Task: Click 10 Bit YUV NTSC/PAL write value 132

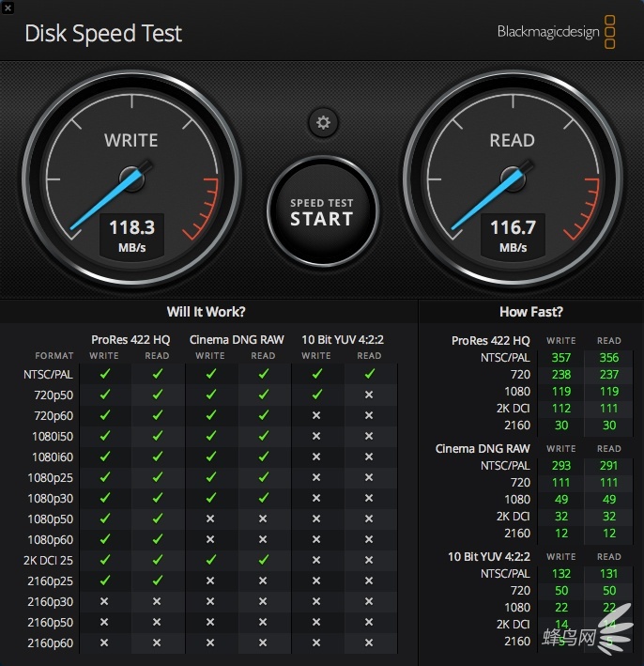Action: 561,574
